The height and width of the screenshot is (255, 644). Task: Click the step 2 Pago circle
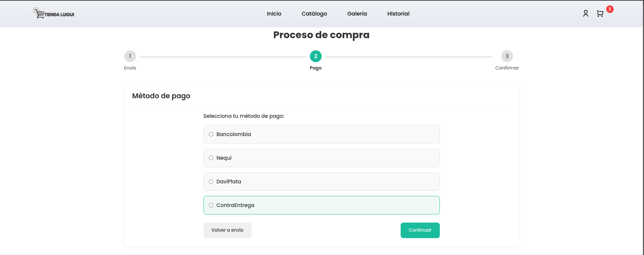[x=316, y=56]
